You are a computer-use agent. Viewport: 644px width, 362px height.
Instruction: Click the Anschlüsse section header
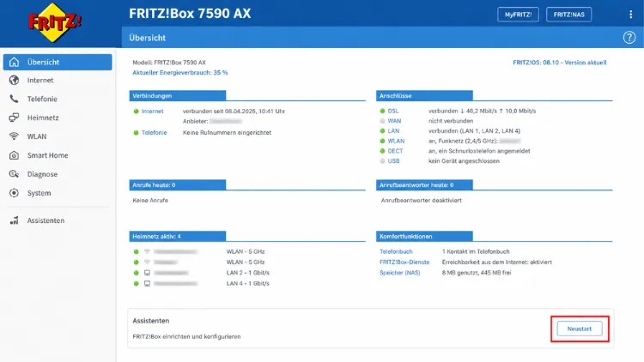tap(424, 95)
